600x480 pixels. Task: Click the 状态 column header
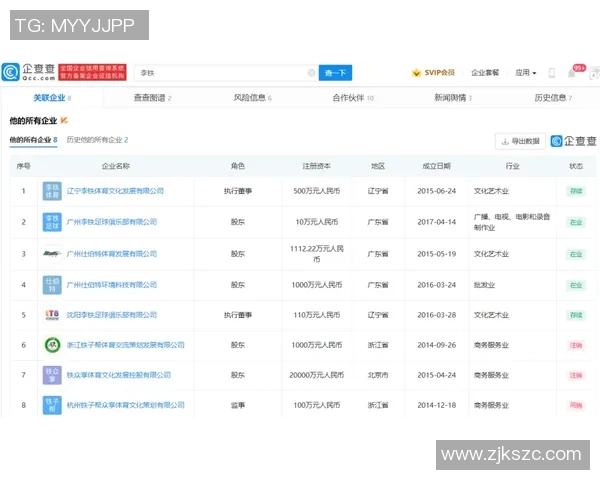coord(576,166)
